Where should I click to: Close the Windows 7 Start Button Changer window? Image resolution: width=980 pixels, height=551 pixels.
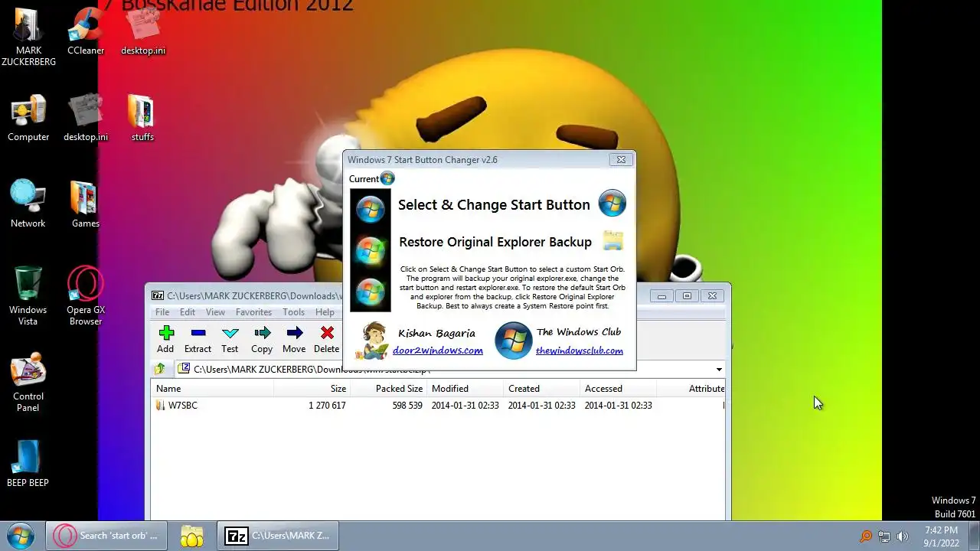click(x=621, y=159)
